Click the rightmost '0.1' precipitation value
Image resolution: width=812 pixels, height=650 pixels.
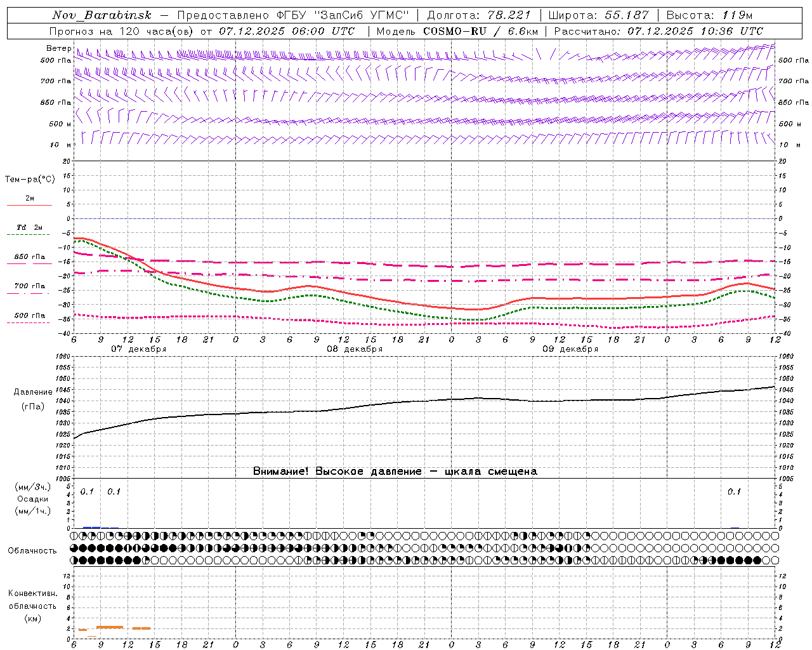[x=734, y=492]
